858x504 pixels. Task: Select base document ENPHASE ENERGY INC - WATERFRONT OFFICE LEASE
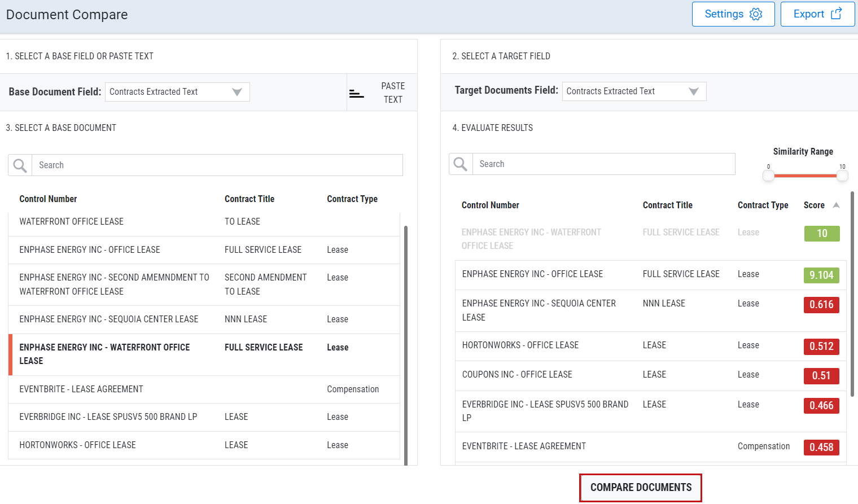[204, 354]
